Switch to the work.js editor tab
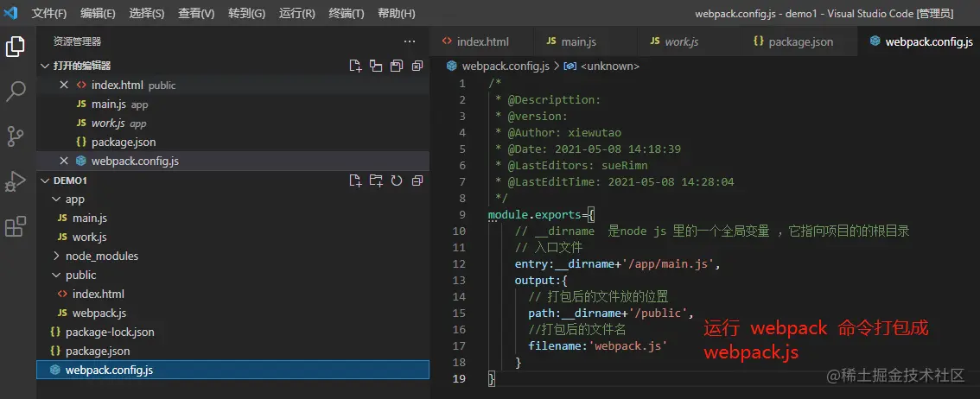This screenshot has width=980, height=399. click(690, 41)
